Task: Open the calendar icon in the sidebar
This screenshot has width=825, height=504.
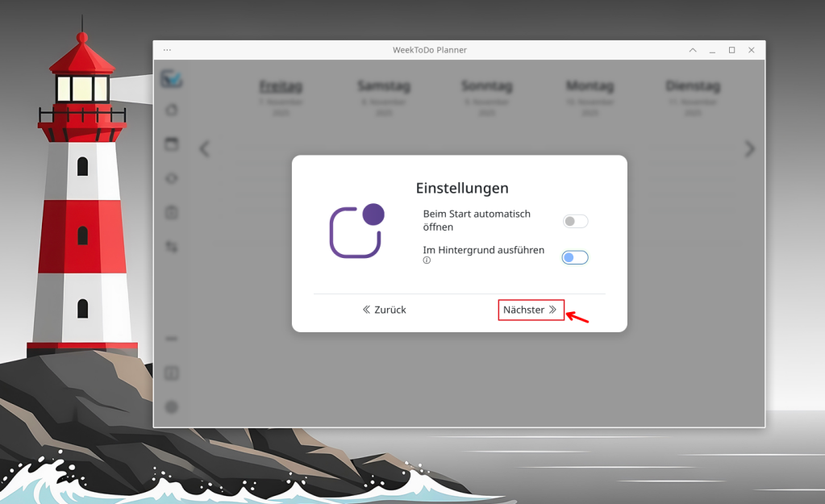Action: [x=172, y=144]
